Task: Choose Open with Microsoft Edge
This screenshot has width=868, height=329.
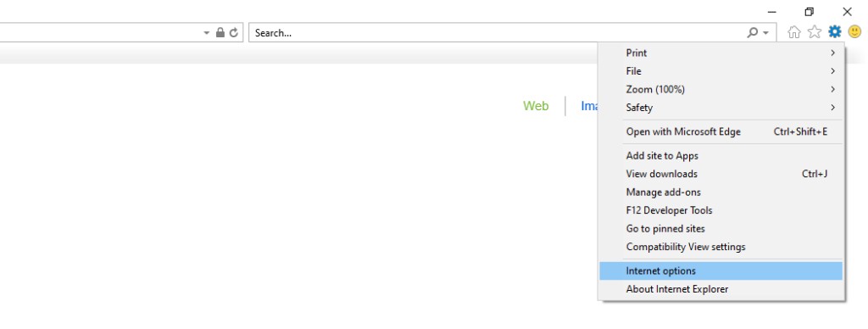Action: [x=721, y=131]
